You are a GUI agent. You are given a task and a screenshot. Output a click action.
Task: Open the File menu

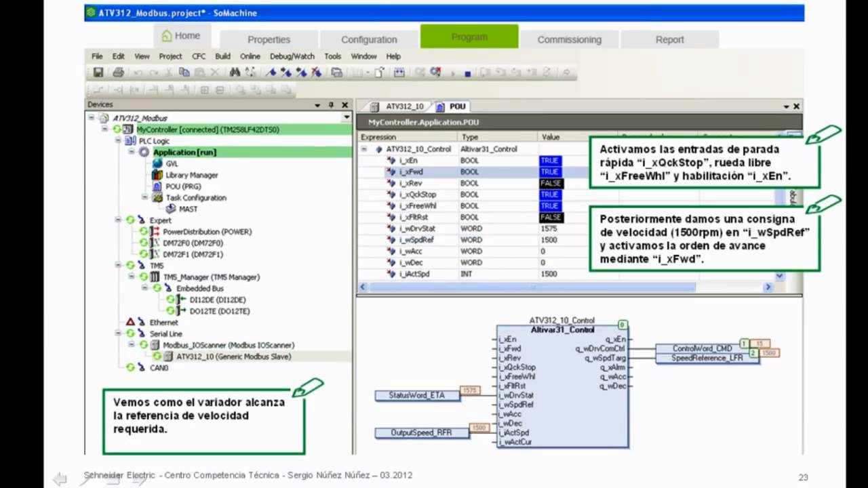(97, 56)
